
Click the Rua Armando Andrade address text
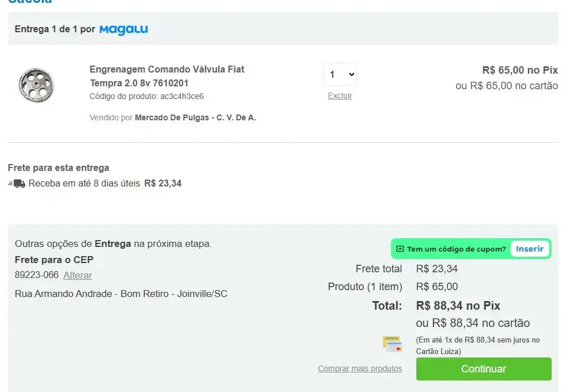pos(121,294)
